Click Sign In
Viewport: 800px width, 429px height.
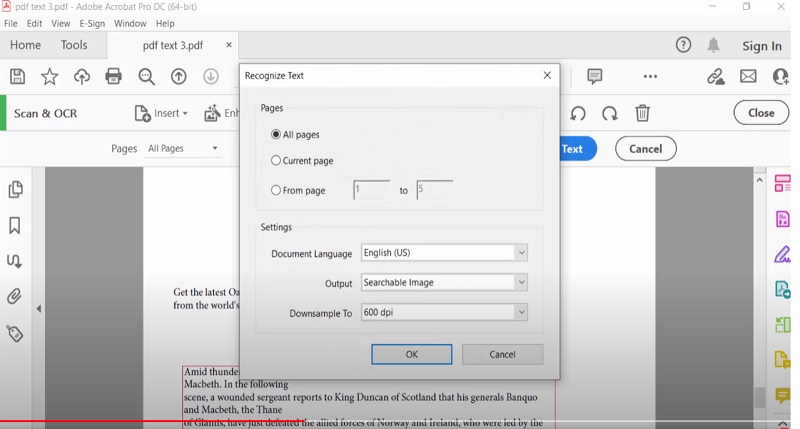pos(762,46)
